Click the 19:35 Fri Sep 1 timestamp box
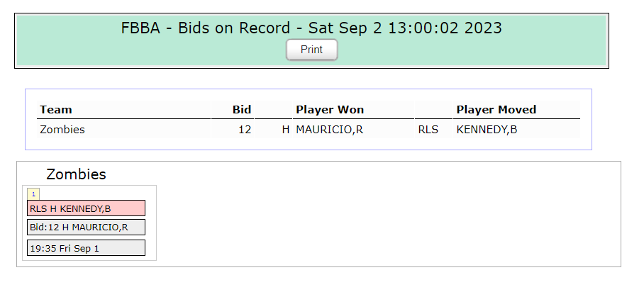 pos(86,248)
